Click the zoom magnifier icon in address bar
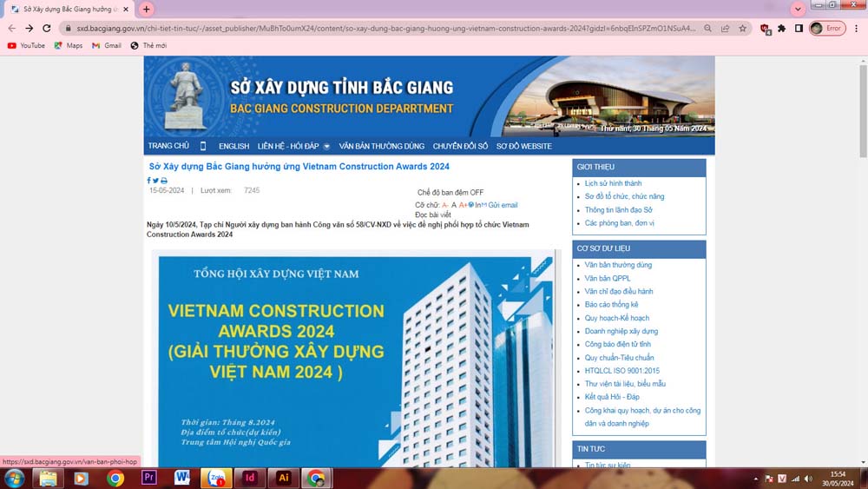Image resolution: width=868 pixels, height=489 pixels. 707,29
